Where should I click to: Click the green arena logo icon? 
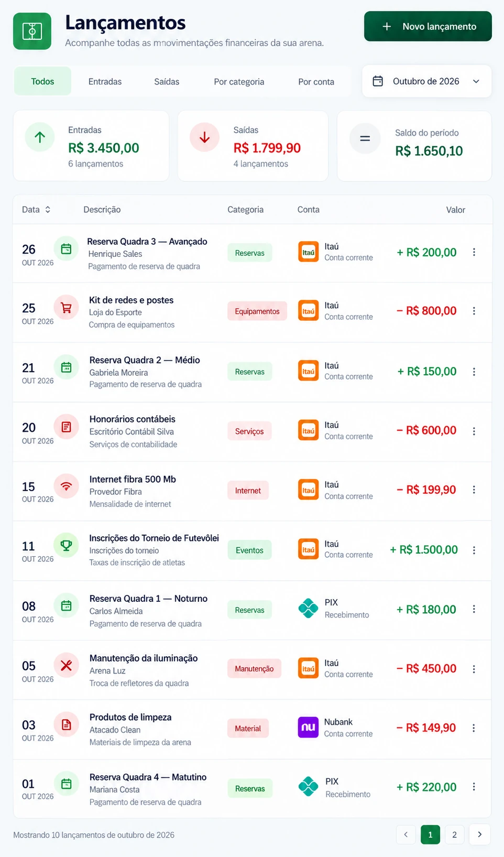(x=32, y=31)
